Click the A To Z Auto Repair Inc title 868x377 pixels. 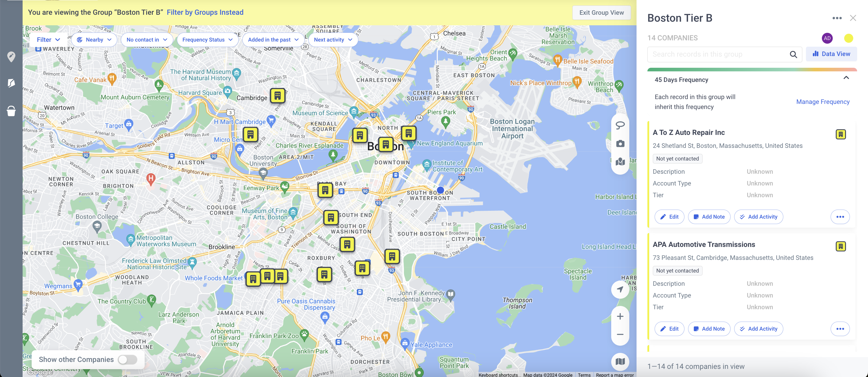[x=688, y=132]
